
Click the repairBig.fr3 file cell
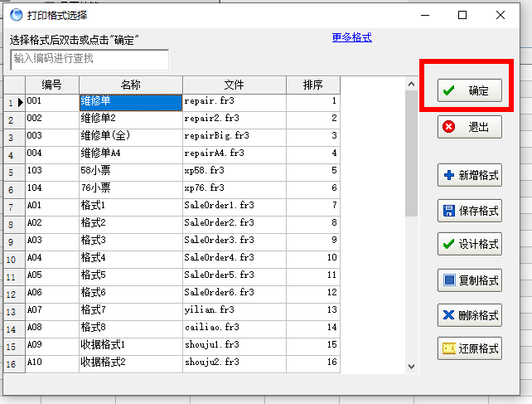(x=235, y=137)
